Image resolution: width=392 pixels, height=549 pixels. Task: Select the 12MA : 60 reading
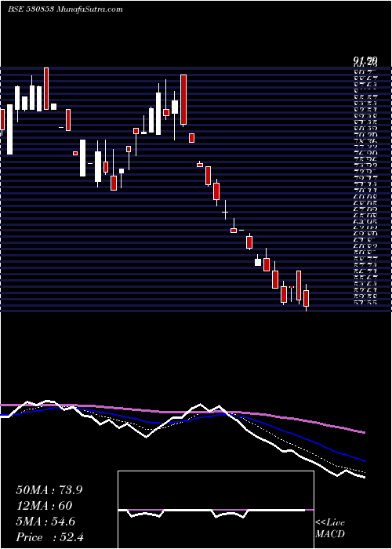44,506
